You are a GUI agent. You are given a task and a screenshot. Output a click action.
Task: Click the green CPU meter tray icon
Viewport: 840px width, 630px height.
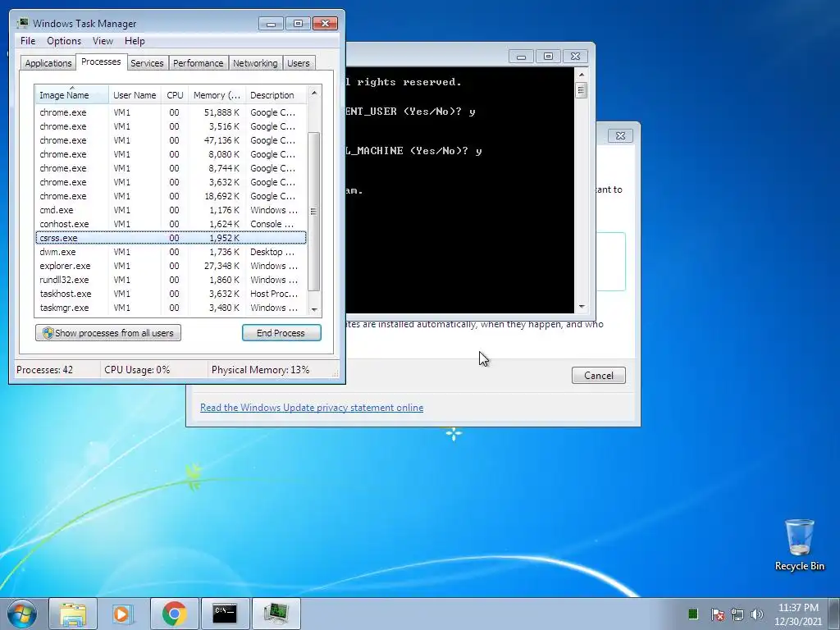click(692, 614)
